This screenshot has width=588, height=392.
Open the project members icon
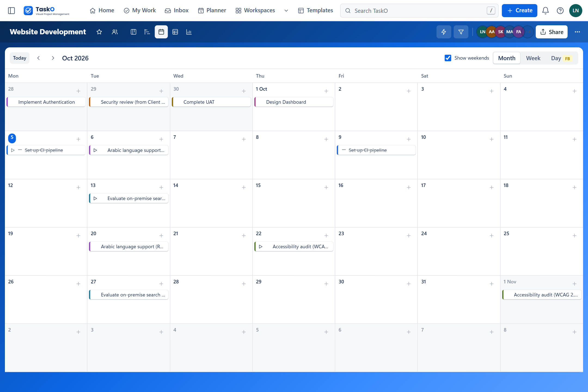[115, 32]
